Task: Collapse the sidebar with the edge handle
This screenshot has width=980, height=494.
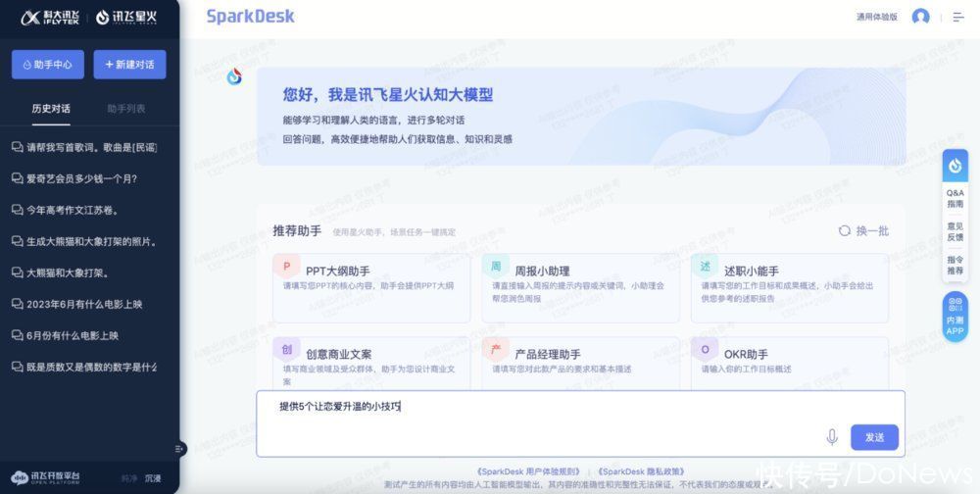Action: 179,448
